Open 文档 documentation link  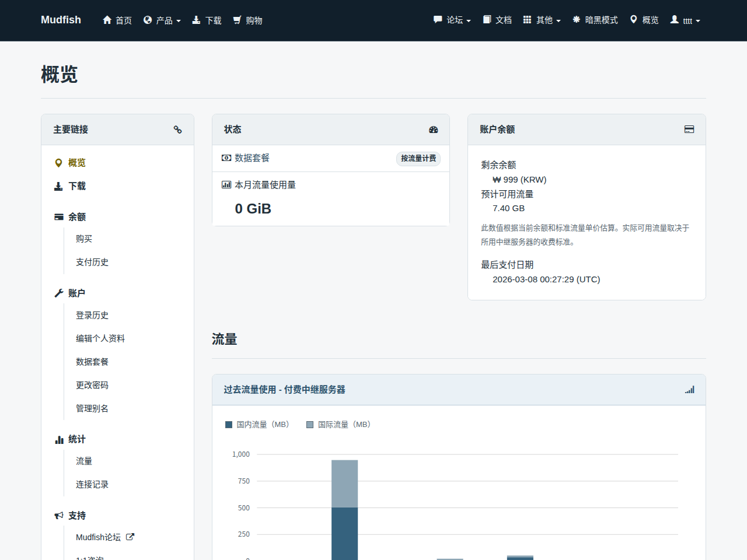tap(497, 20)
